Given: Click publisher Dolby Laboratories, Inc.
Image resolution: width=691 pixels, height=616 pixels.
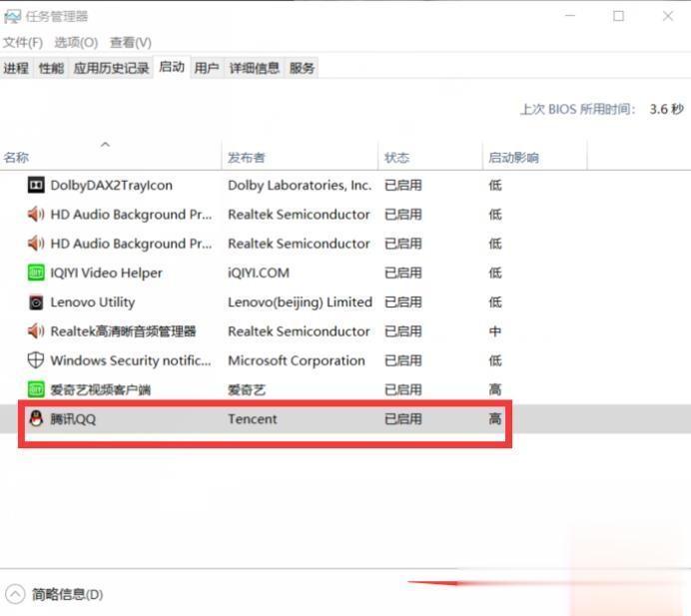Looking at the screenshot, I should [300, 185].
